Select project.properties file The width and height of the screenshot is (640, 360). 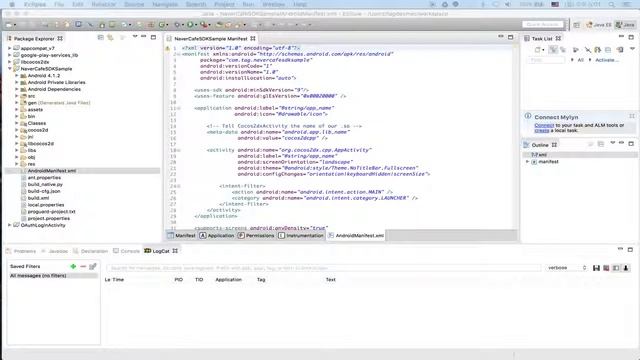tap(49, 218)
